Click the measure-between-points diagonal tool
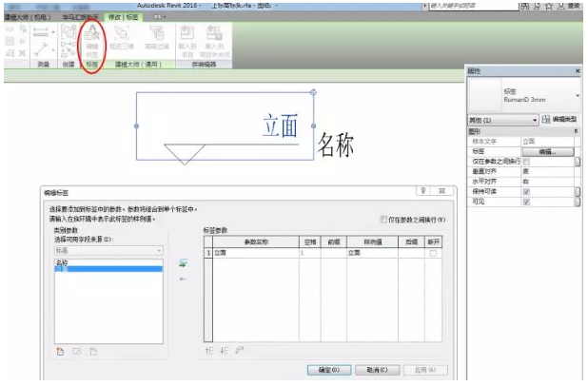588x386 pixels. [41, 49]
